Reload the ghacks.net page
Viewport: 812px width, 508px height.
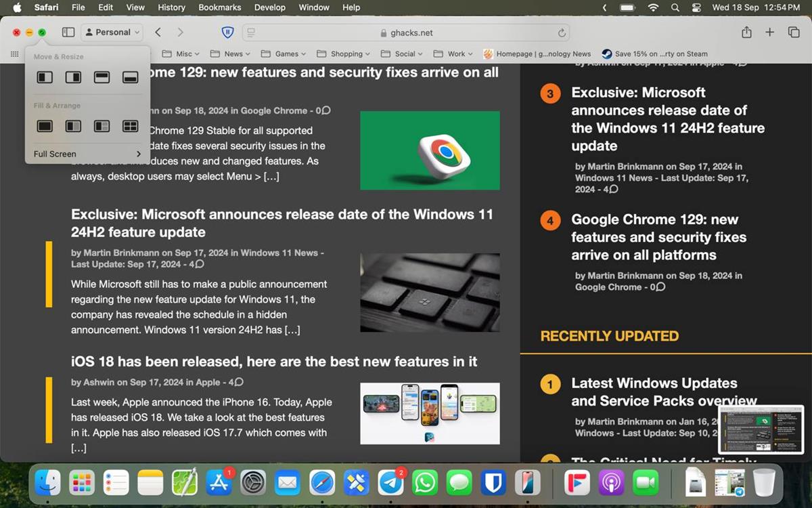click(561, 33)
